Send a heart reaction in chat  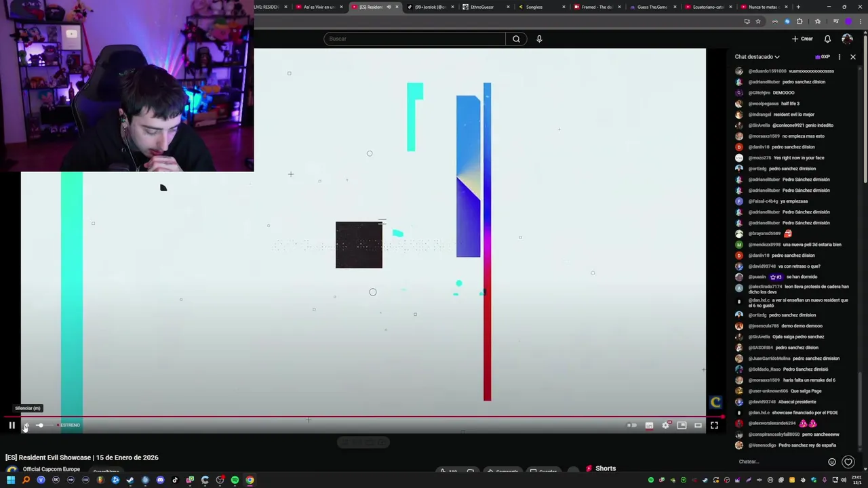[x=848, y=462]
